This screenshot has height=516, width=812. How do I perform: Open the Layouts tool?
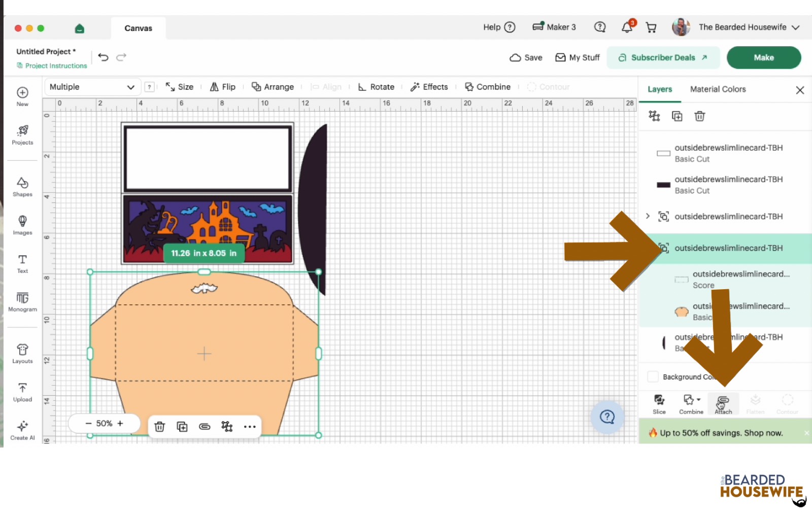pos(22,354)
